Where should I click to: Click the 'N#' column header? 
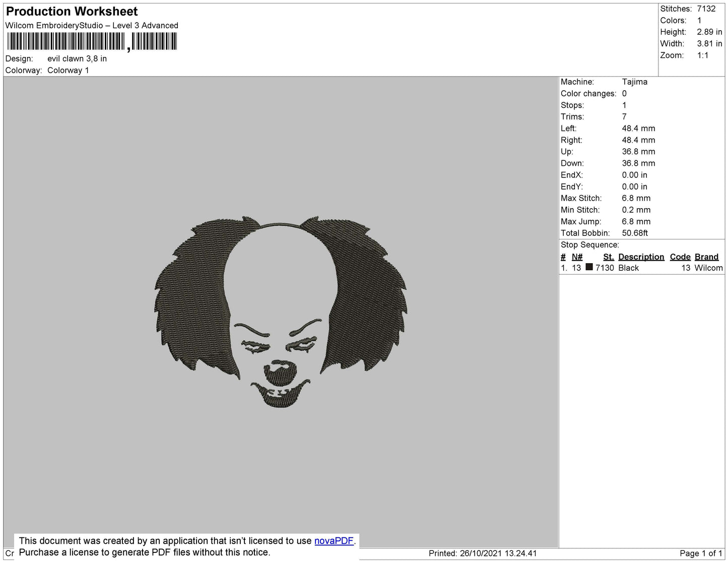577,257
